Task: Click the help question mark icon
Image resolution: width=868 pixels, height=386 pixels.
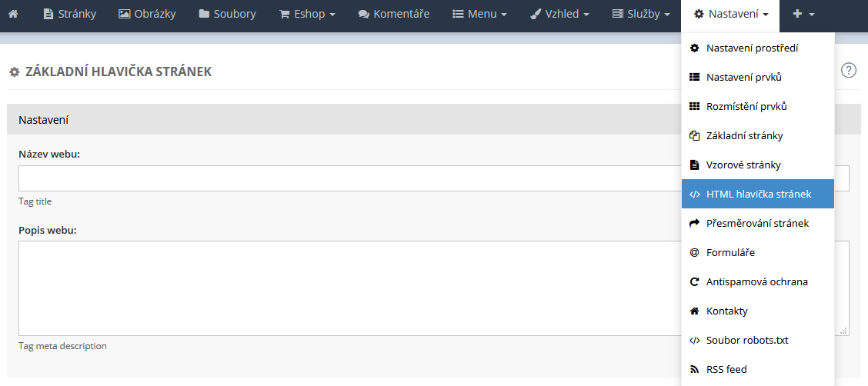Action: coord(849,71)
